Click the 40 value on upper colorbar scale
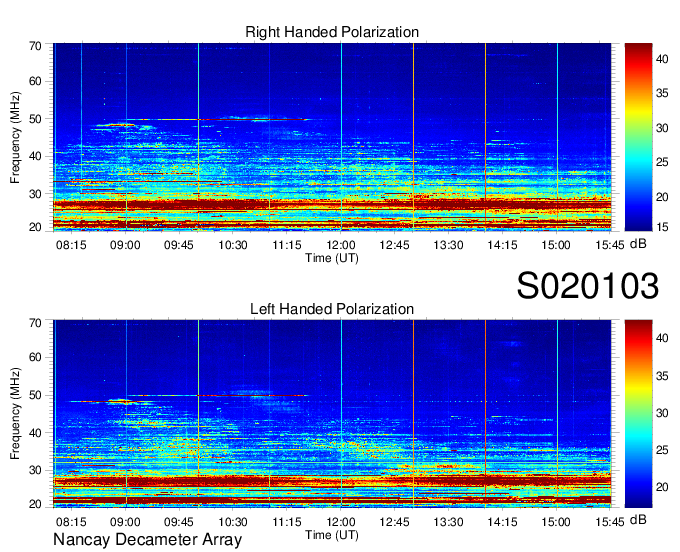 pyautogui.click(x=662, y=59)
